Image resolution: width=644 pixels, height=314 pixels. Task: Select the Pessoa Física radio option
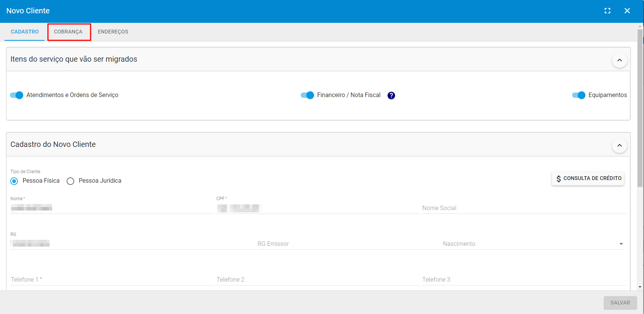[14, 181]
